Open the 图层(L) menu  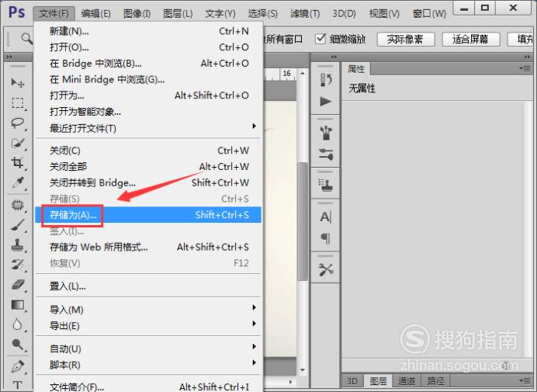pos(178,14)
